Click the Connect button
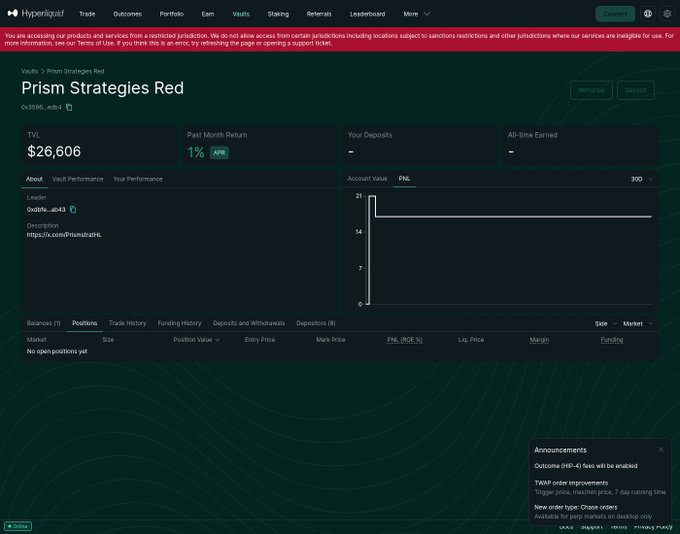Screen dimensions: 680x534 615,14
